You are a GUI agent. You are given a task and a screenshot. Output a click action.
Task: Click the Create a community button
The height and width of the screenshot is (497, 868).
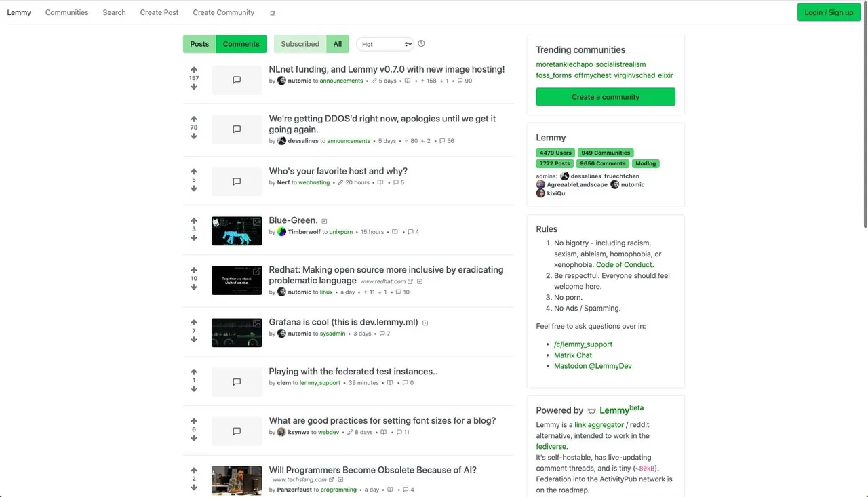[x=606, y=97]
